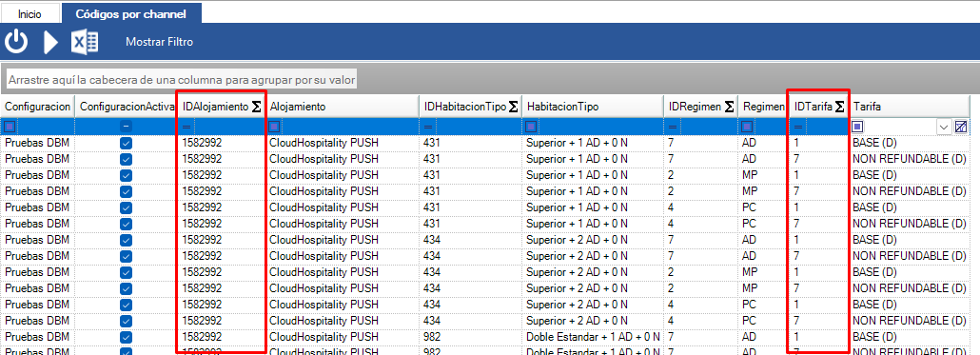Image resolution: width=980 pixels, height=355 pixels.
Task: Uncheck ConfiguracionActiva in the 431 MP NON REFUNDABLE row
Action: [126, 191]
